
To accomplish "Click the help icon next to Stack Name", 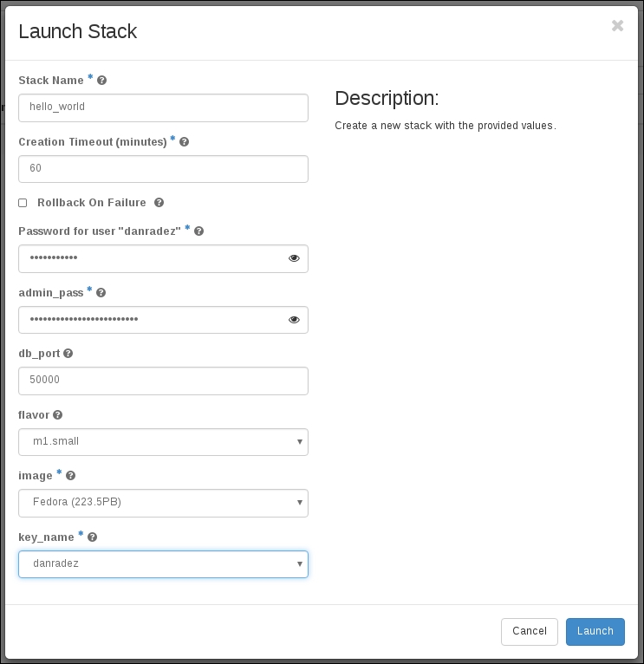I will click(x=102, y=81).
